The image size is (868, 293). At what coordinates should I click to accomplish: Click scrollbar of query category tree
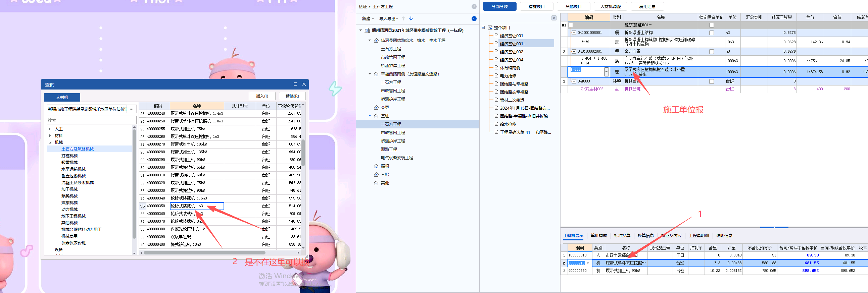point(134,183)
